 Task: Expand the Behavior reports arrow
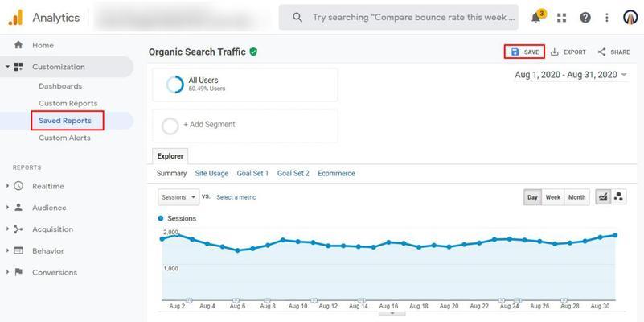pos(7,251)
